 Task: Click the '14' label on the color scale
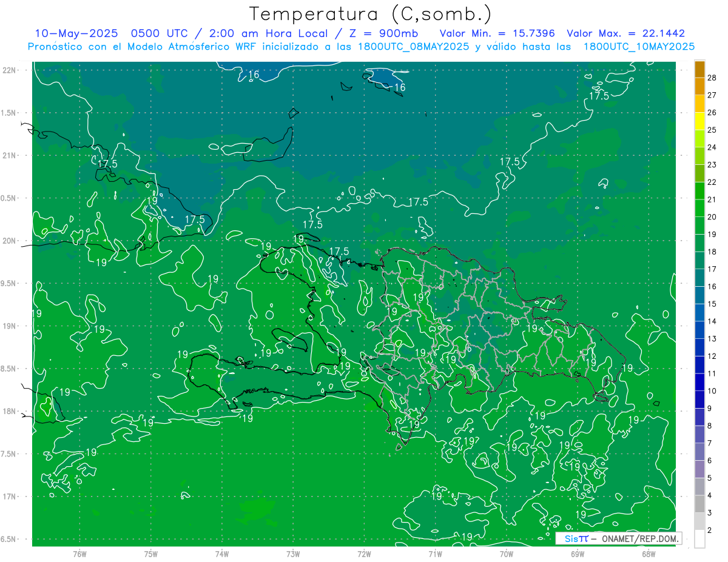pyautogui.click(x=712, y=321)
